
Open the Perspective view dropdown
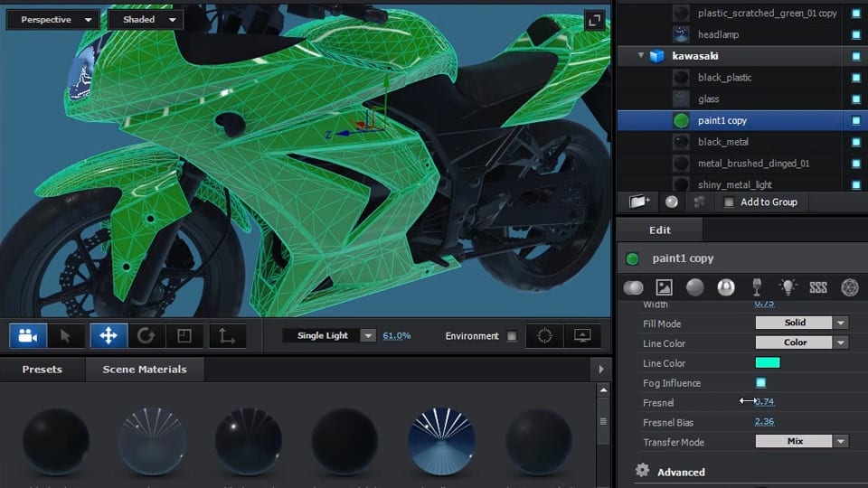[x=52, y=19]
